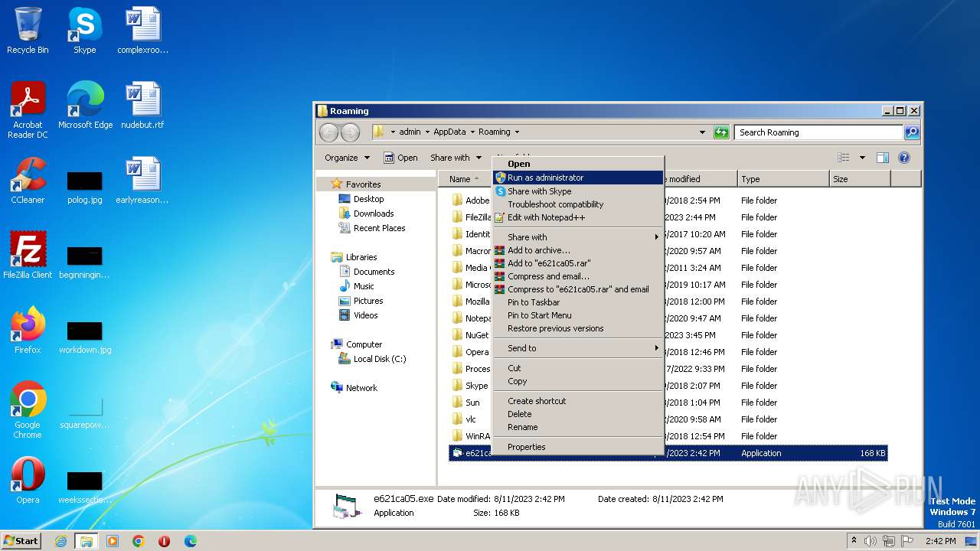
Task: Select Compress and email...
Action: (578, 276)
